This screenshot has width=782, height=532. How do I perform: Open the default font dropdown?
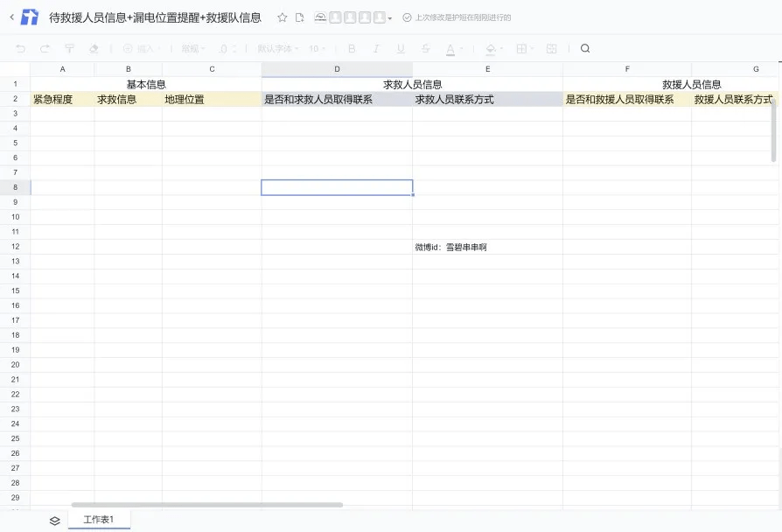coord(278,48)
